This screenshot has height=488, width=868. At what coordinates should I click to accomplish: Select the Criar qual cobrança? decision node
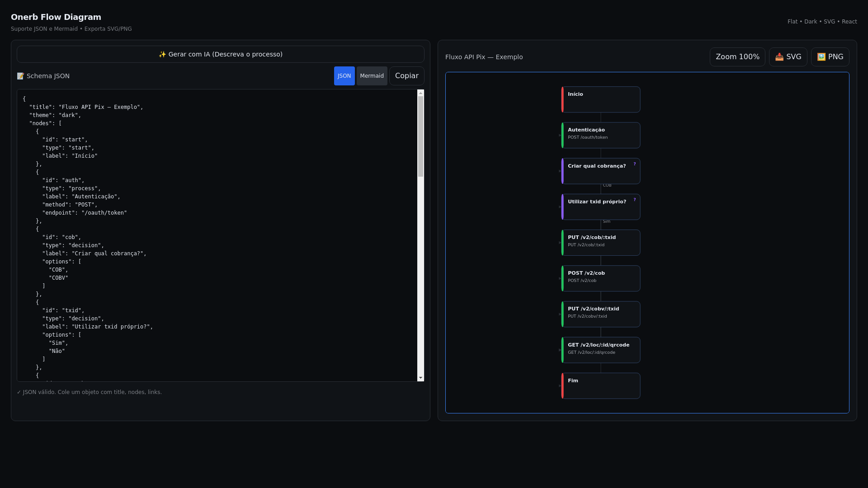tap(601, 171)
